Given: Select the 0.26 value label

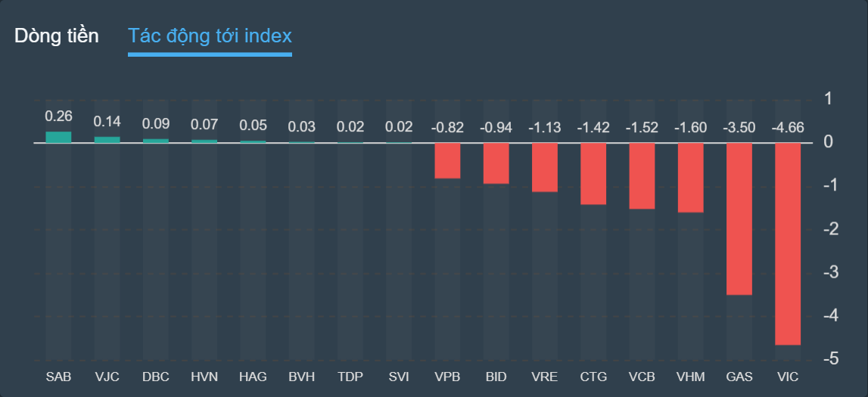Looking at the screenshot, I should 58,116.
